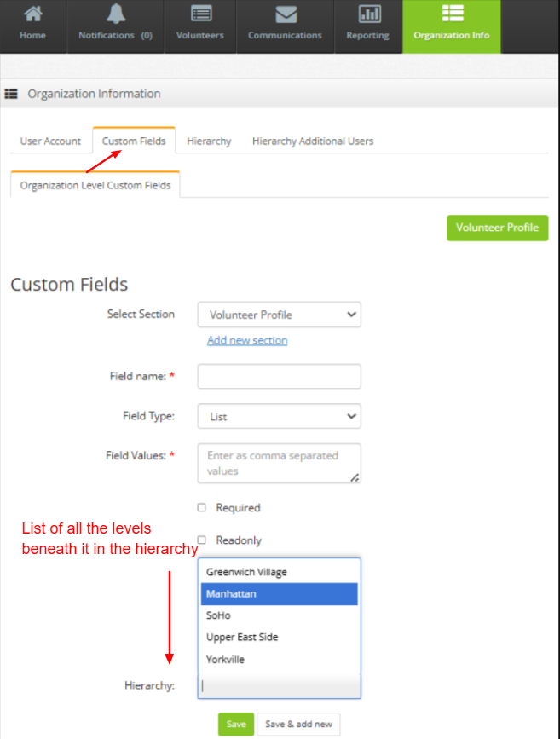Screen dimensions: 560x739
Task: Click the Organization Information list icon
Action: (12, 94)
